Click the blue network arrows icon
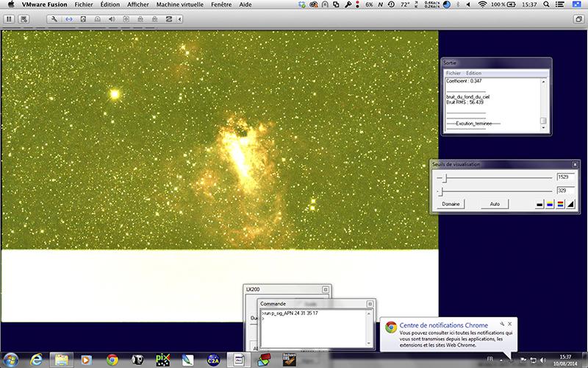This screenshot has width=588, height=368. pos(69,19)
